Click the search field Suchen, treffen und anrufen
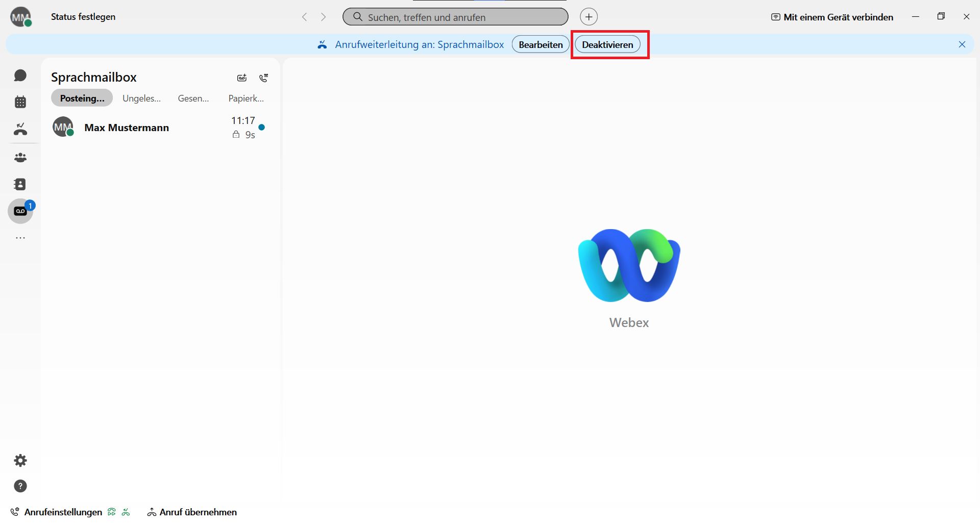980x525 pixels. (455, 17)
